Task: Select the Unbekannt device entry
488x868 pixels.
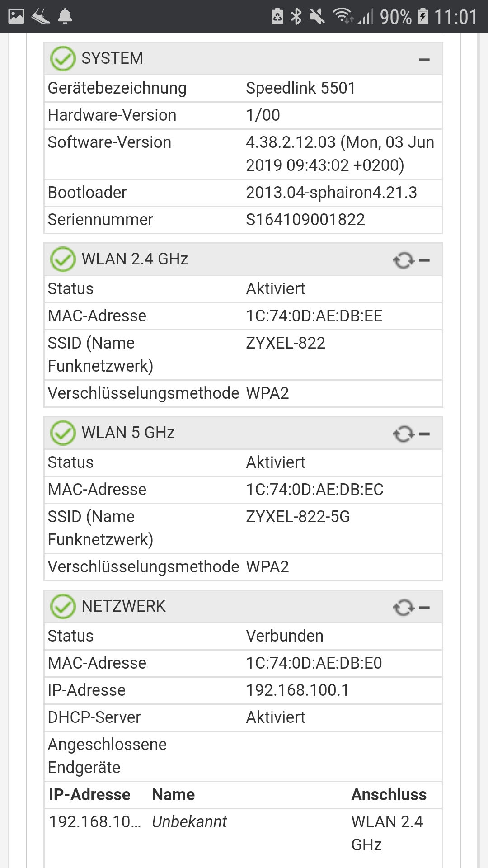Action: 189,821
